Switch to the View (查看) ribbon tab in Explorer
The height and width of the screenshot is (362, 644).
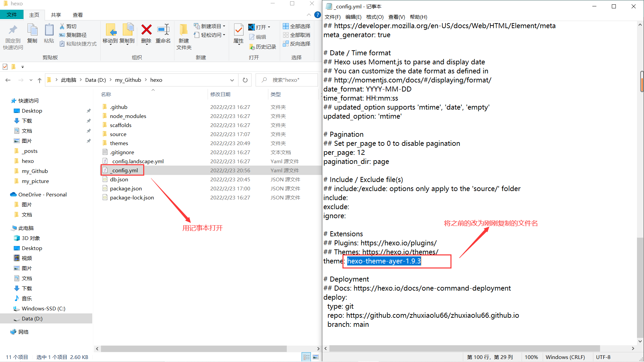(78, 15)
